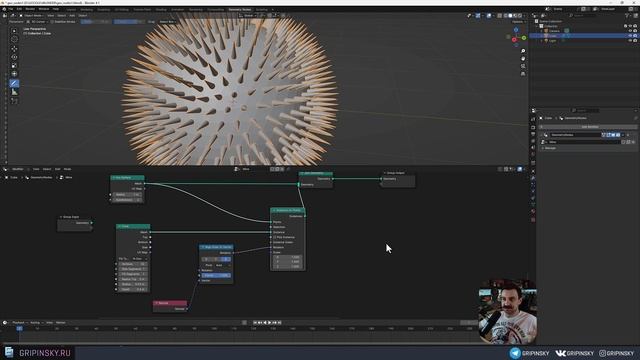Viewport: 640px width, 360px height.
Task: Select the Scale tool in viewport toolbar
Action: click(x=14, y=66)
